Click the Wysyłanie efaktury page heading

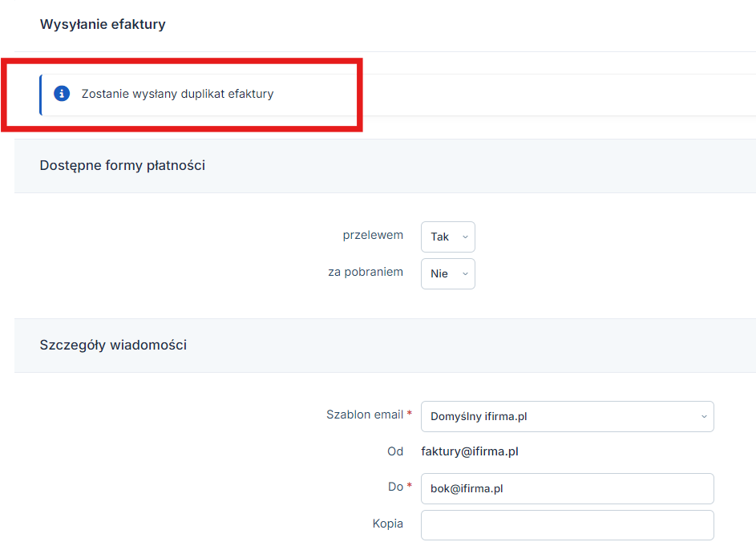pos(103,24)
